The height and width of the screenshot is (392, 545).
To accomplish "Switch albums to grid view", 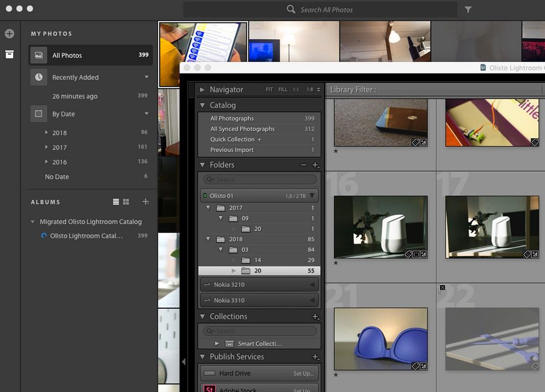I will (x=126, y=202).
